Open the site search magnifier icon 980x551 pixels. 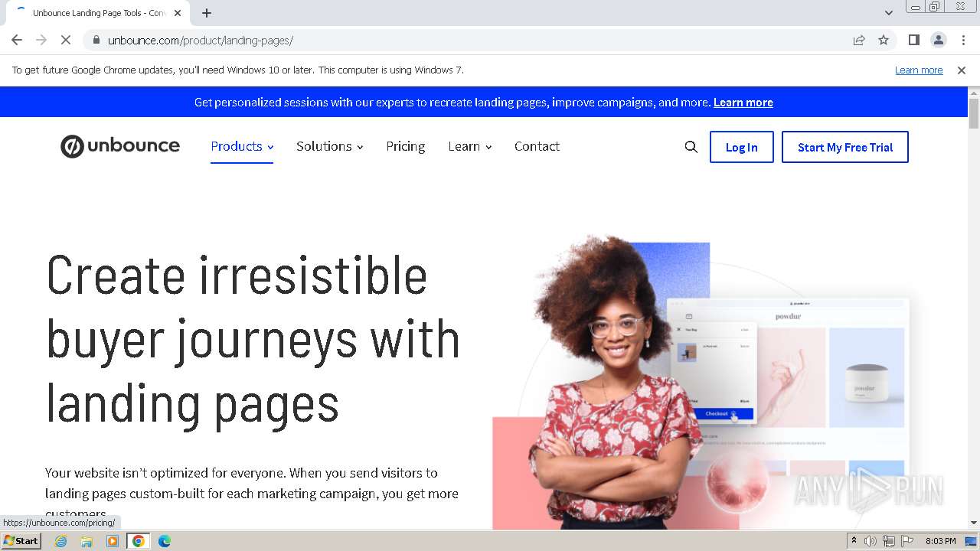(x=691, y=147)
